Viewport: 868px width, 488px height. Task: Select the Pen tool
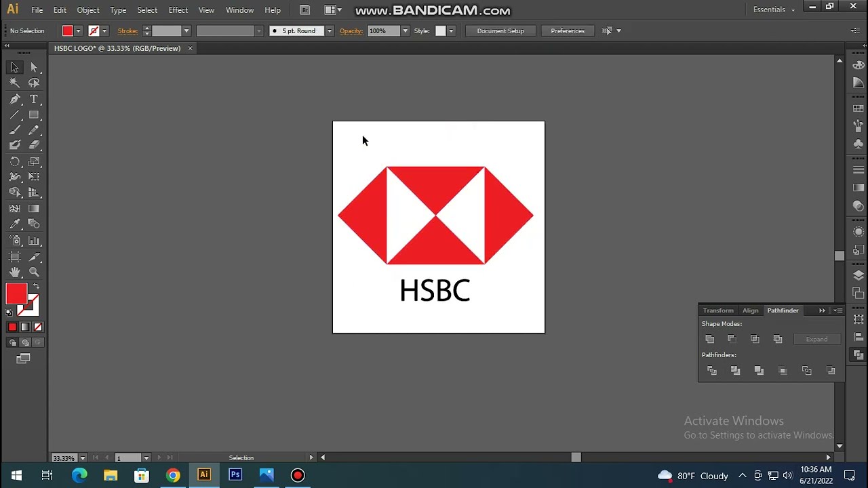point(15,99)
